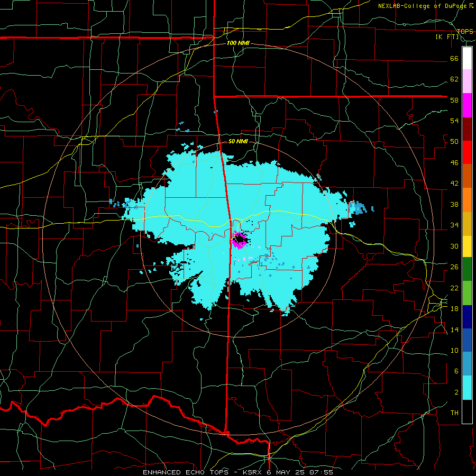Screen dimensions: 476x476
Task: Click the TOPS legend title
Action: (x=465, y=31)
